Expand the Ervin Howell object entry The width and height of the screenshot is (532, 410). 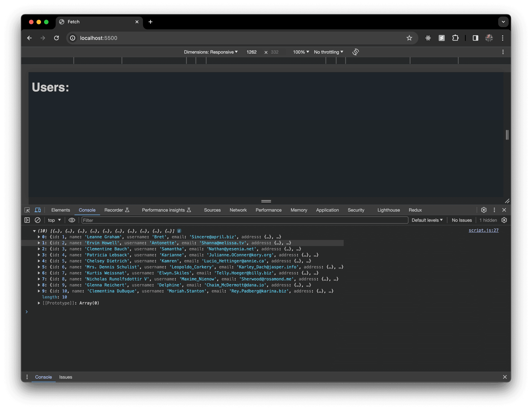click(39, 243)
